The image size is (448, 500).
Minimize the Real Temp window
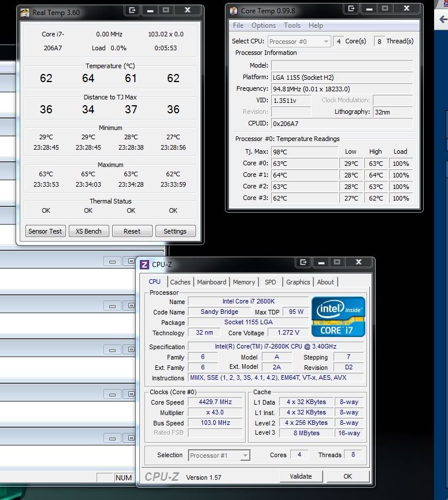pyautogui.click(x=150, y=10)
